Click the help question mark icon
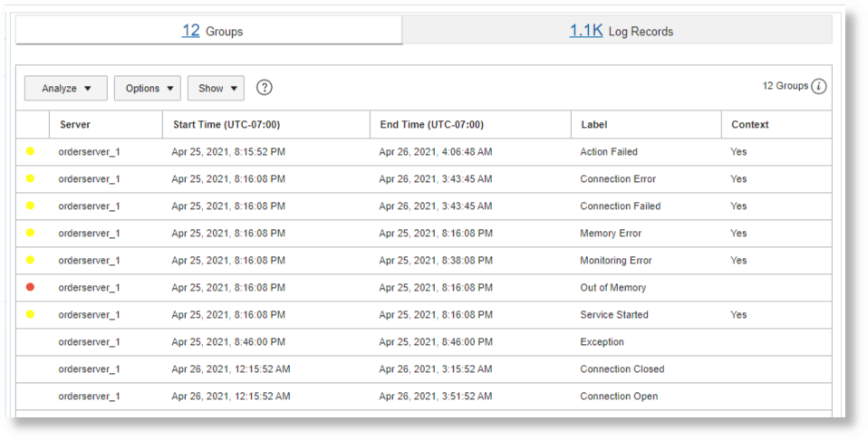 pyautogui.click(x=264, y=88)
